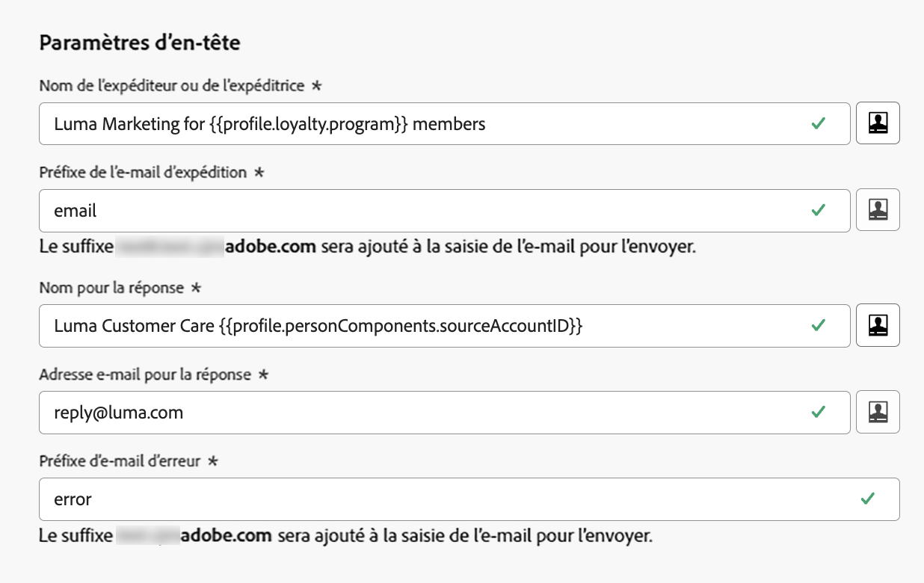
Task: Click green checkmark in the error prefix field
Action: pos(868,499)
